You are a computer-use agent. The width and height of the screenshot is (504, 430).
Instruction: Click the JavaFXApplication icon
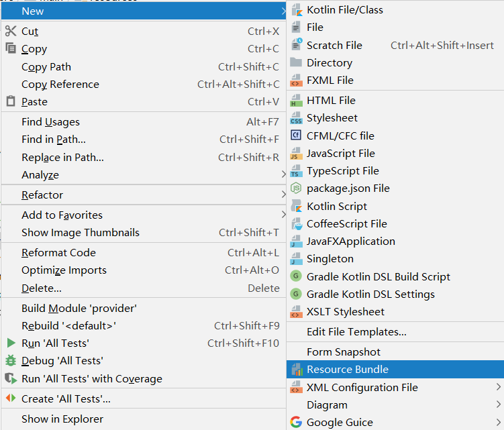(x=297, y=241)
